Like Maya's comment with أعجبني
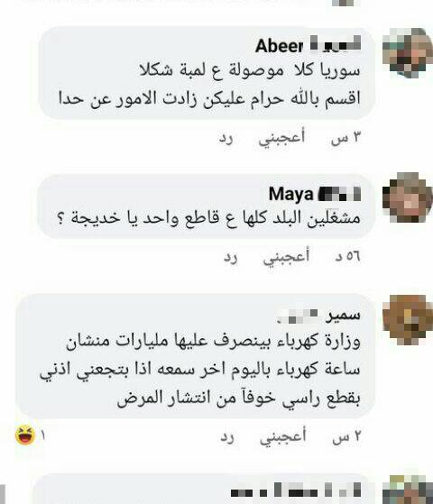 [286, 256]
